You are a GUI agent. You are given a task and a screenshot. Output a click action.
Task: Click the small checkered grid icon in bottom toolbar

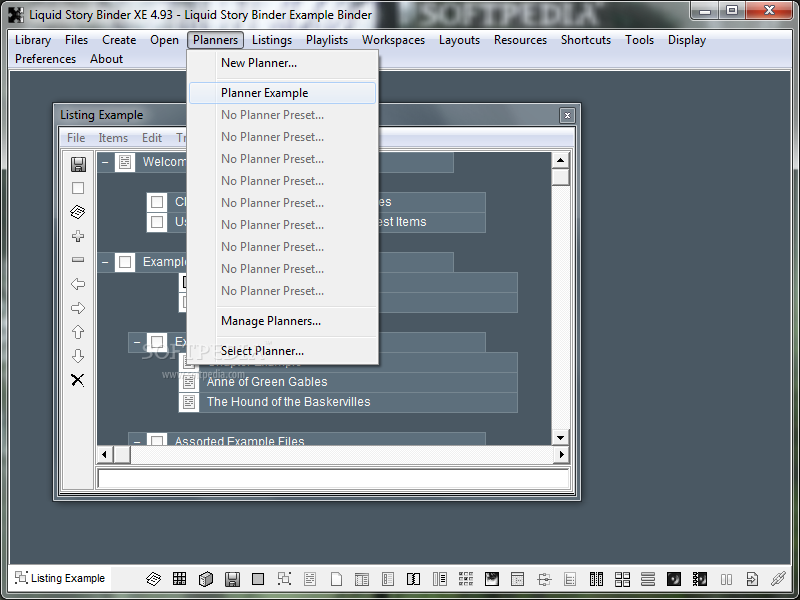466,579
